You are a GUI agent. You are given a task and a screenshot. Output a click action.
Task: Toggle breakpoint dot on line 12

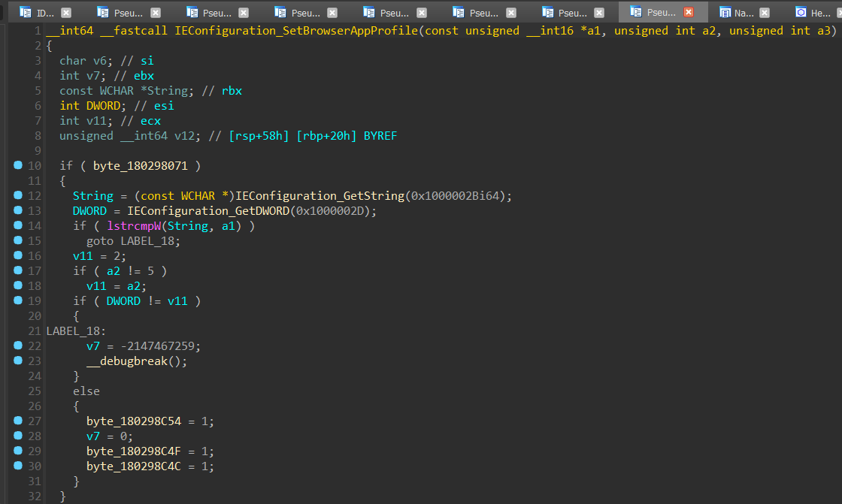(x=18, y=195)
